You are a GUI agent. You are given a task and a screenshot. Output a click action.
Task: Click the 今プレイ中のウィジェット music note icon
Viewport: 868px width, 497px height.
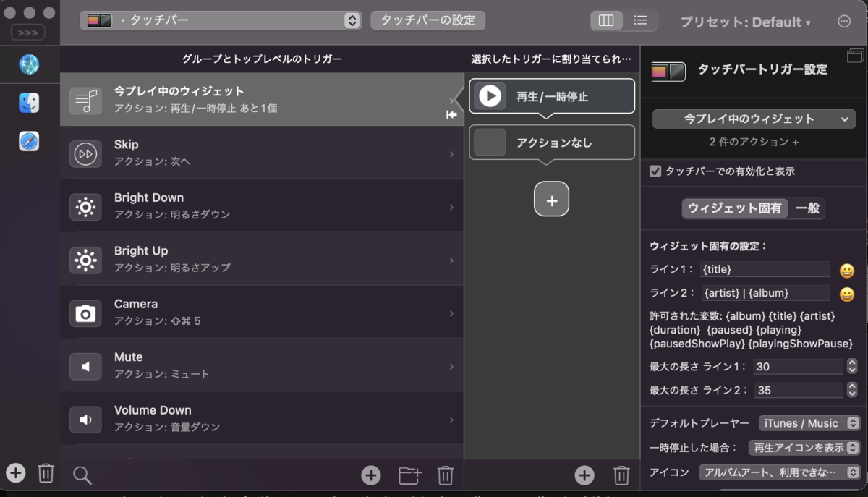pos(85,98)
